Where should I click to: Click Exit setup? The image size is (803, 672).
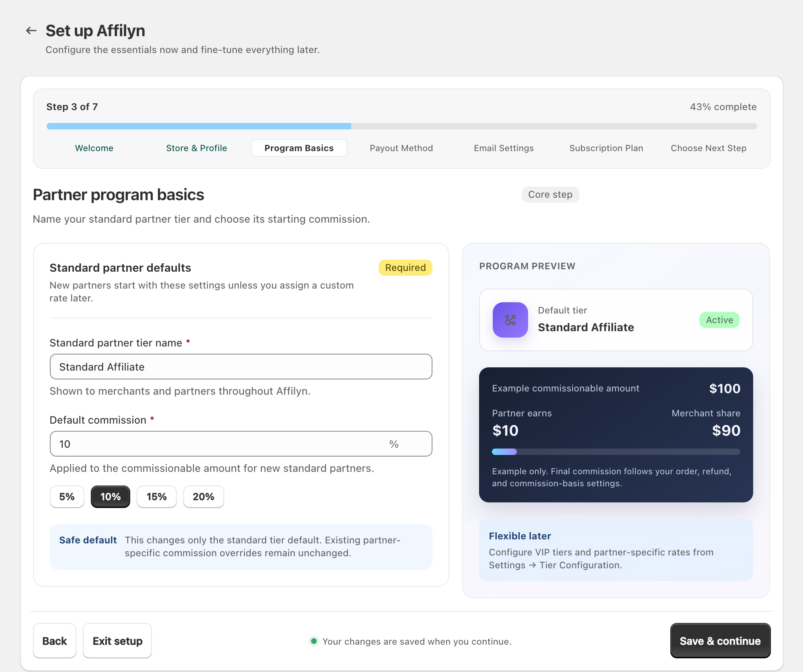pyautogui.click(x=117, y=641)
